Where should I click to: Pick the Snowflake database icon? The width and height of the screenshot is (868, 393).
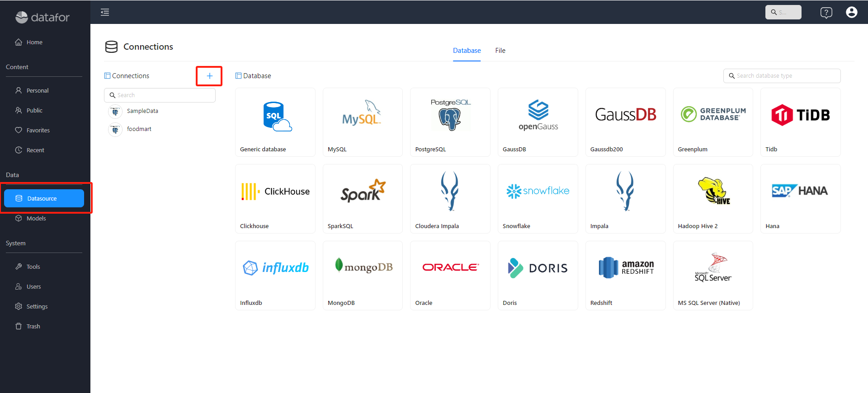point(538,192)
